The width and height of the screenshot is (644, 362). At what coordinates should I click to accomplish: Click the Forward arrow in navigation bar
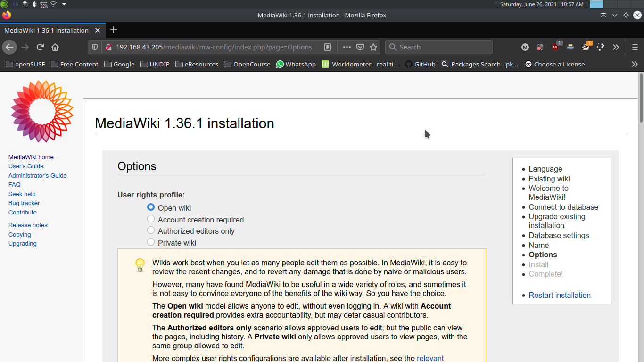(x=25, y=47)
